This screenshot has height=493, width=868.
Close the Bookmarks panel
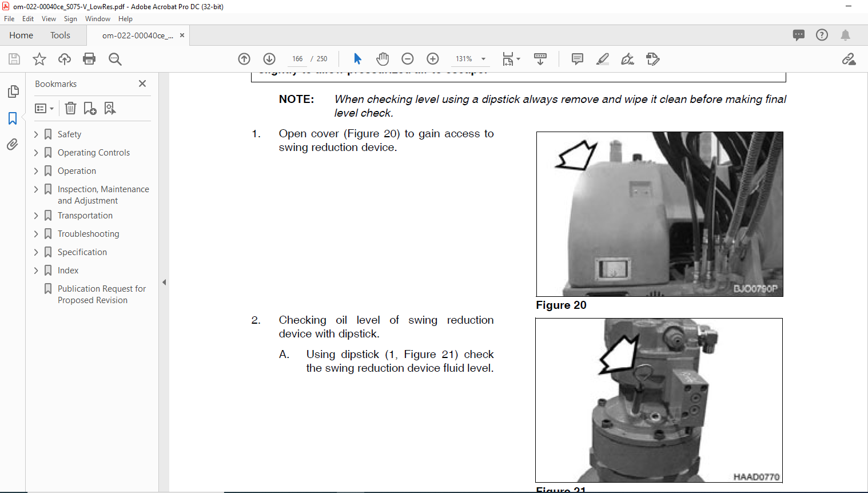pyautogui.click(x=142, y=84)
